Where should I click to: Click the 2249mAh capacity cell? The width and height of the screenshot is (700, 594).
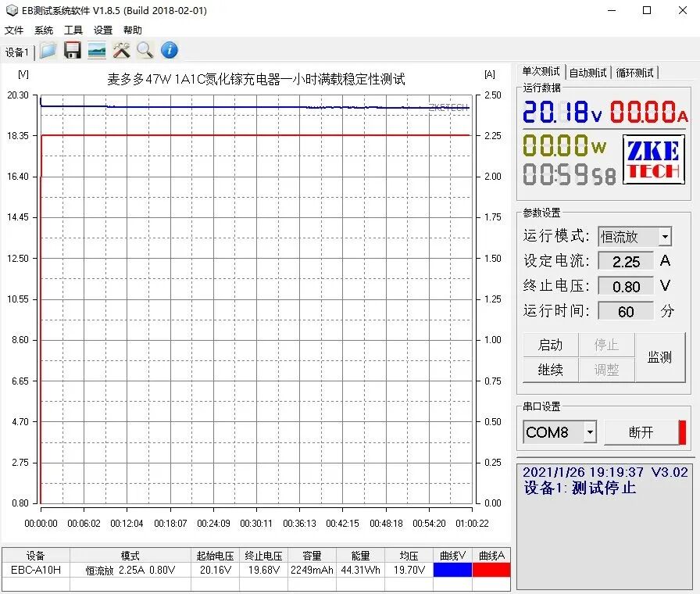point(312,570)
